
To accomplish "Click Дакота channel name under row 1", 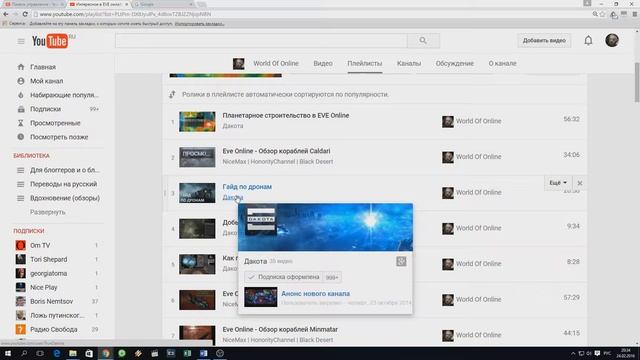I will tap(233, 126).
